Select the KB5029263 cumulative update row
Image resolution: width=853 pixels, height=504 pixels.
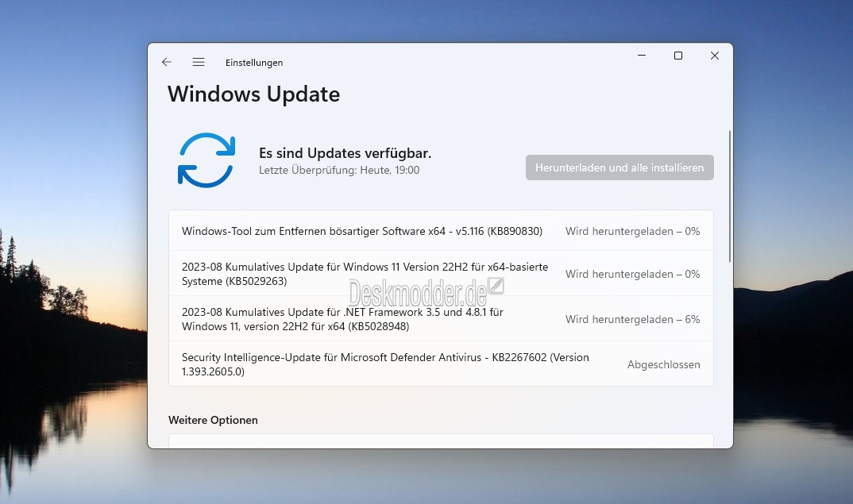point(441,274)
